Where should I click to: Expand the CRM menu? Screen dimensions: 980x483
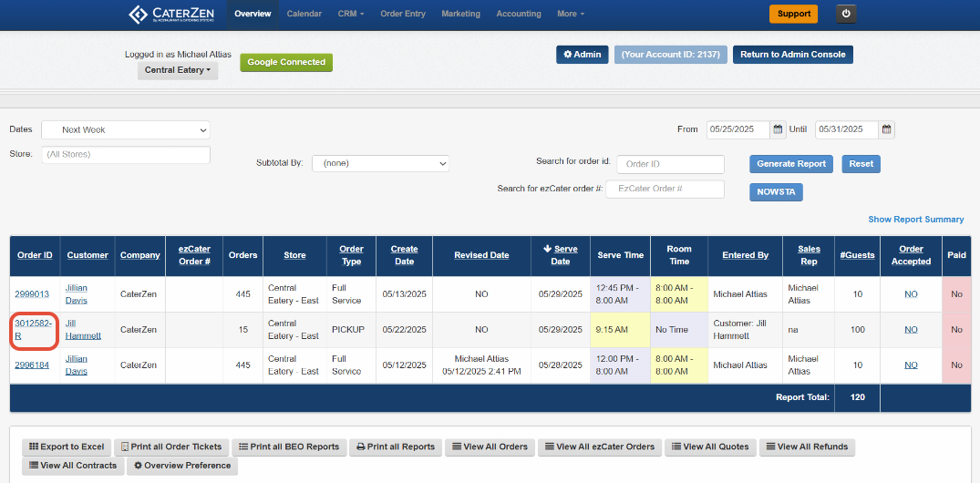tap(351, 14)
